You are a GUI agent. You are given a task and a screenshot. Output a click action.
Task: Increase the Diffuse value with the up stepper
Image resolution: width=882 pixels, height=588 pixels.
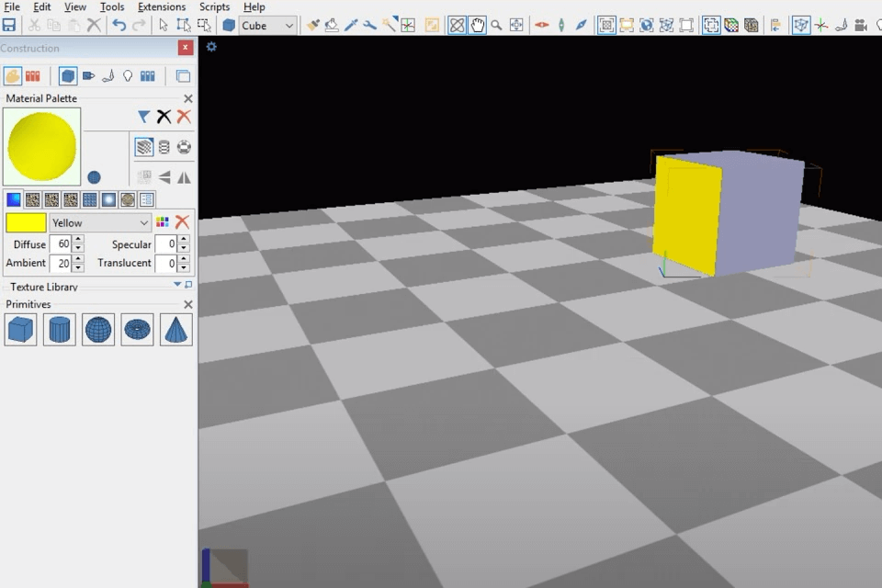coord(76,240)
